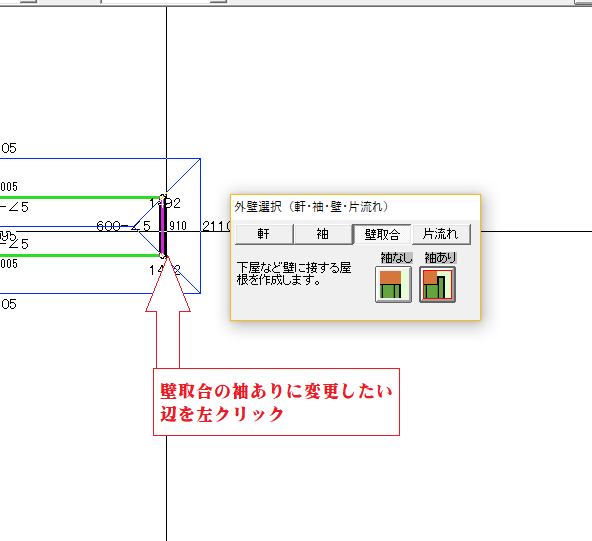The width and height of the screenshot is (592, 541).
Task: Switch to the 袖 tab
Action: click(323, 234)
